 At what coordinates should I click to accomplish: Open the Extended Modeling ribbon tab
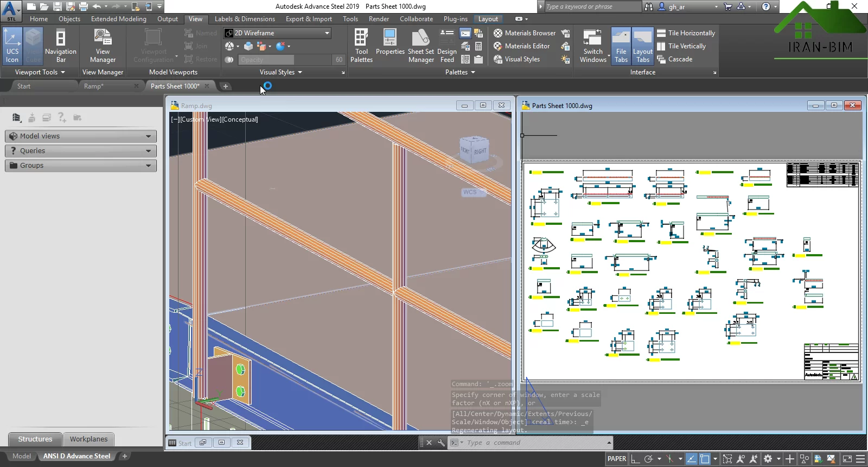pyautogui.click(x=118, y=19)
